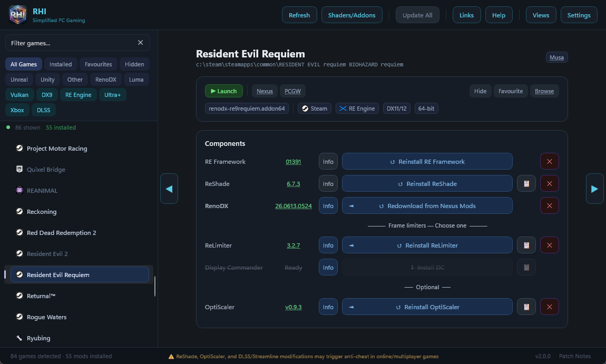Image resolution: width=606 pixels, height=364 pixels.
Task: Open Patch Notes in status bar
Action: point(575,356)
